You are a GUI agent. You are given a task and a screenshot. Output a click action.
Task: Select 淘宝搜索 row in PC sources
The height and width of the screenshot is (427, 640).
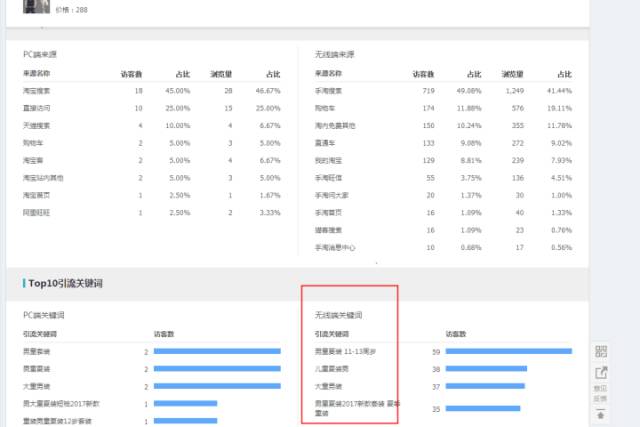[152, 91]
